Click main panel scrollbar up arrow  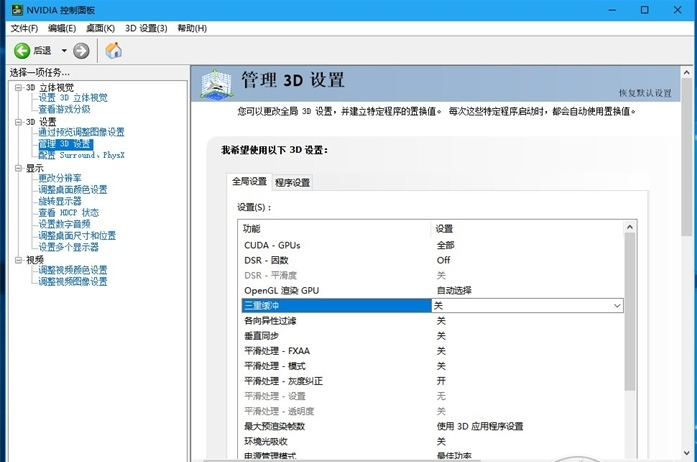(x=686, y=72)
